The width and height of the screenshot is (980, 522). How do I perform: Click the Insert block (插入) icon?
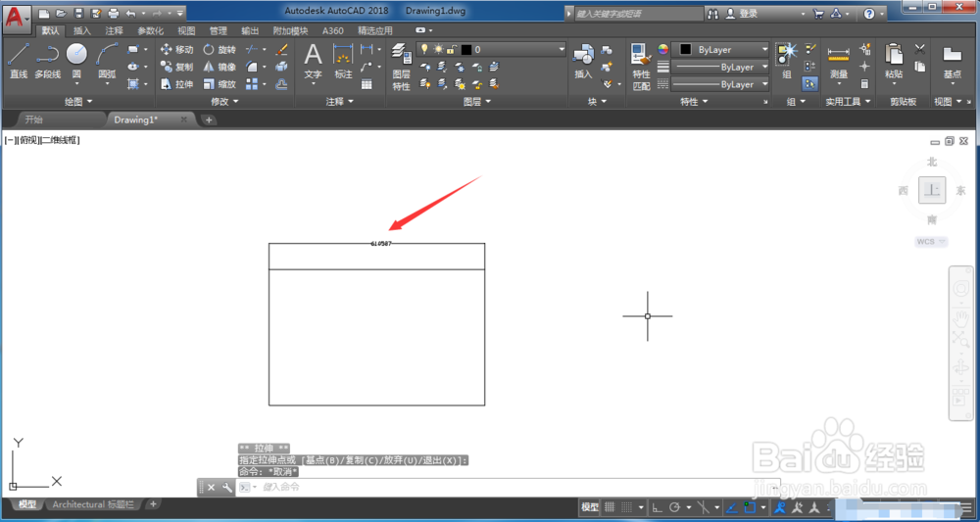coord(583,62)
